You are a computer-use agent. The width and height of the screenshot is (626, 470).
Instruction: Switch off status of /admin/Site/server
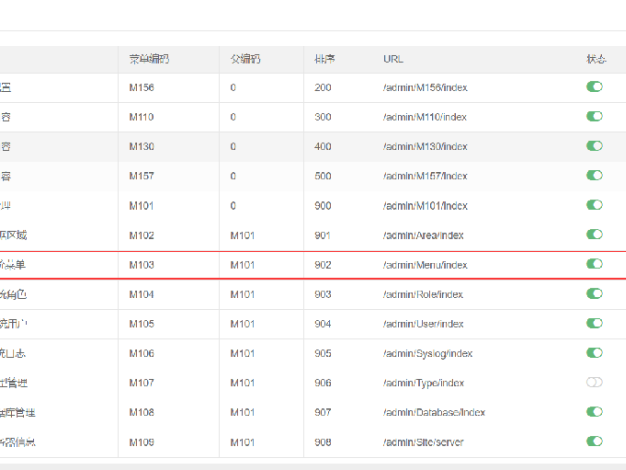(x=595, y=441)
